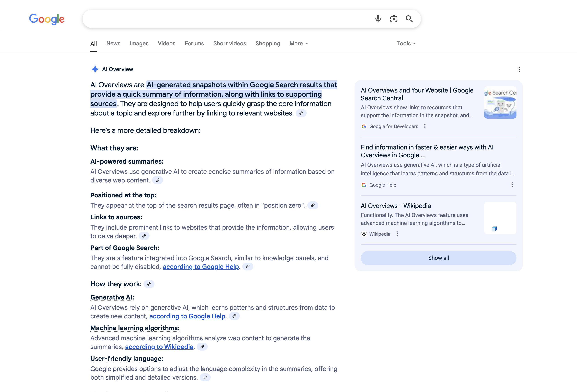Expand the More search filters dropdown
The image size is (577, 392).
pos(299,43)
